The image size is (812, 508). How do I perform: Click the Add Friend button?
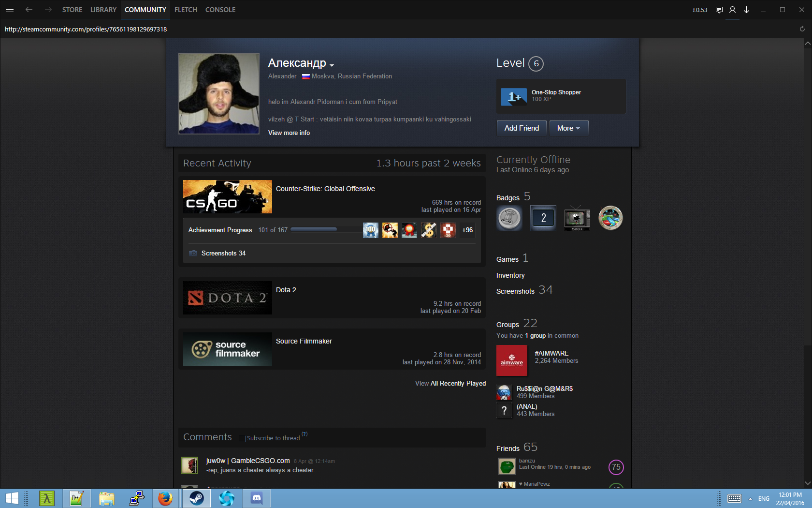point(522,128)
